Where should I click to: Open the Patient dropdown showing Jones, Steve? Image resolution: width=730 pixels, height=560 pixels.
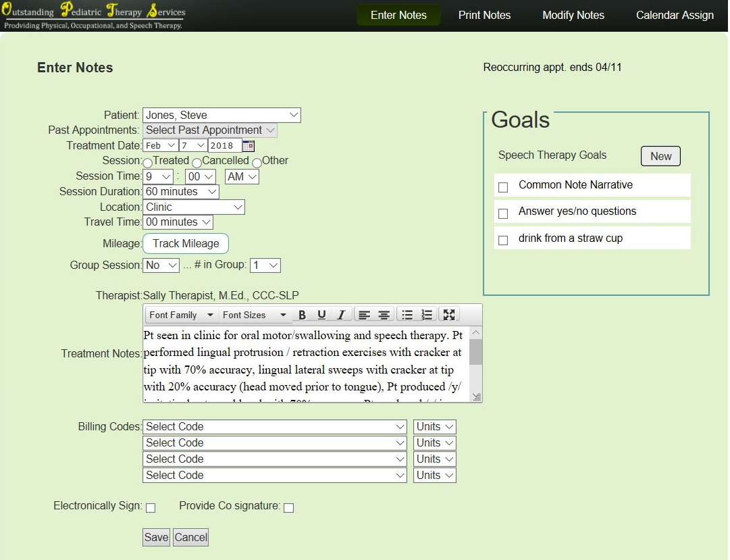click(x=221, y=116)
